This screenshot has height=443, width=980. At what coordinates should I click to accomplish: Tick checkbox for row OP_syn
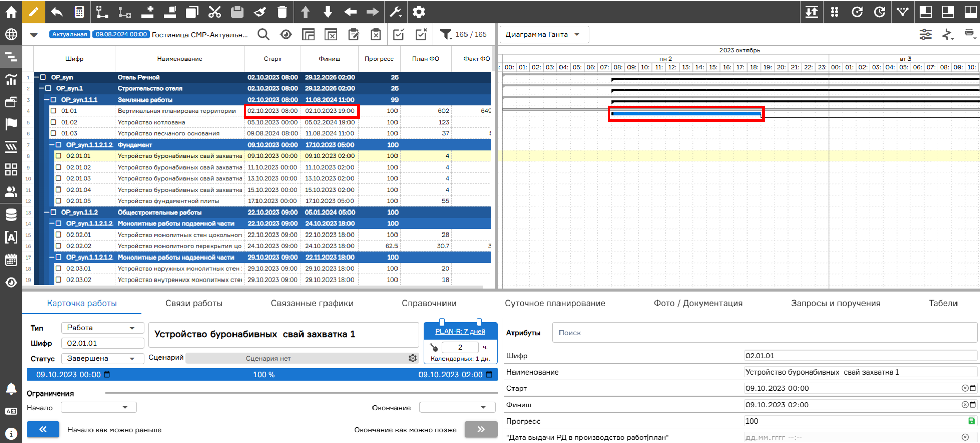click(43, 77)
